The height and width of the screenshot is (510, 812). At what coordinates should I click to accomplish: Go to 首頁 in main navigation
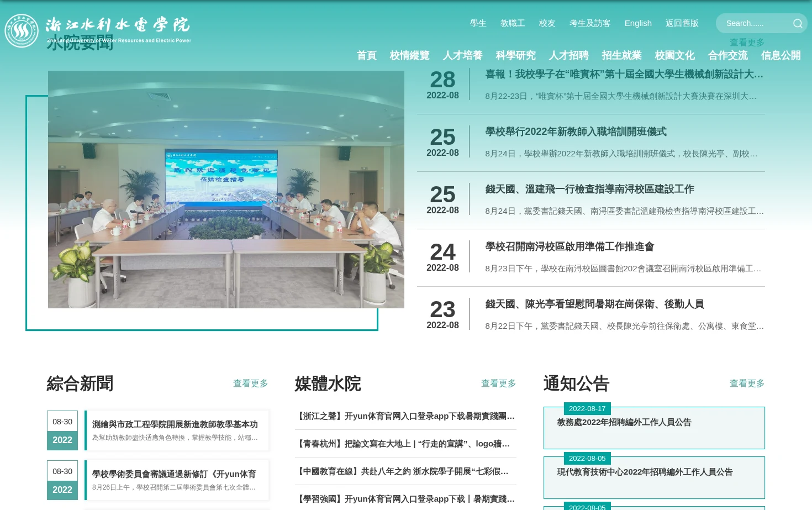366,55
